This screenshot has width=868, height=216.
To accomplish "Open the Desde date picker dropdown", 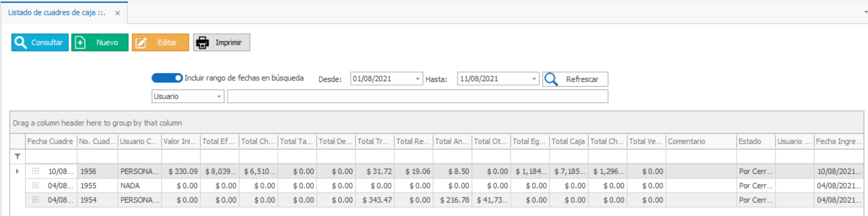I will (418, 79).
